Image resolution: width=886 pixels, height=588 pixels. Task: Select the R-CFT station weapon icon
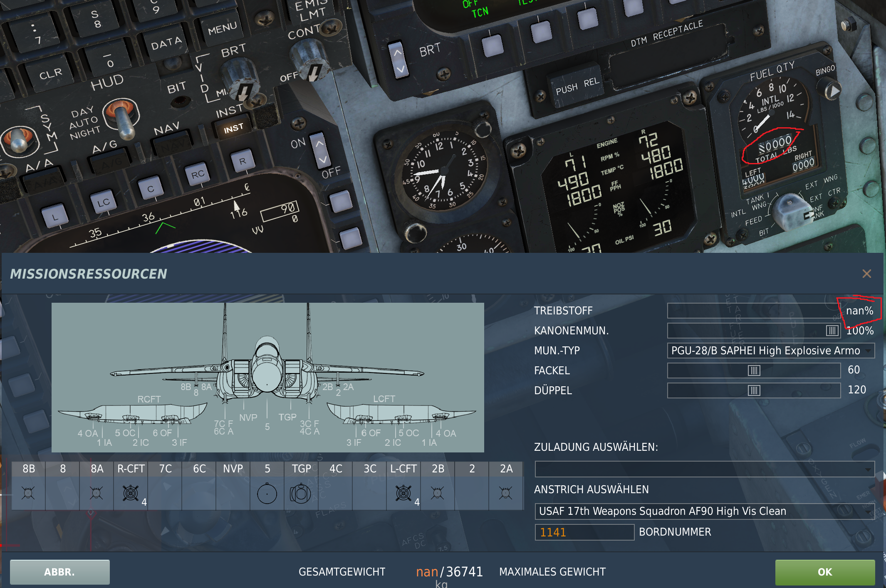[x=131, y=493]
